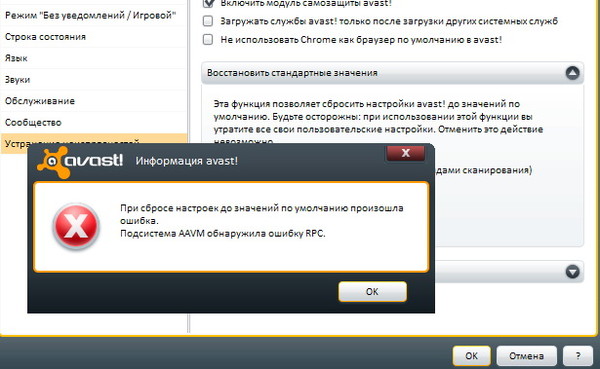This screenshot has width=600, height=369.
Task: Check Не использовать Chrome как браузер по умолчанию
Action: click(208, 39)
